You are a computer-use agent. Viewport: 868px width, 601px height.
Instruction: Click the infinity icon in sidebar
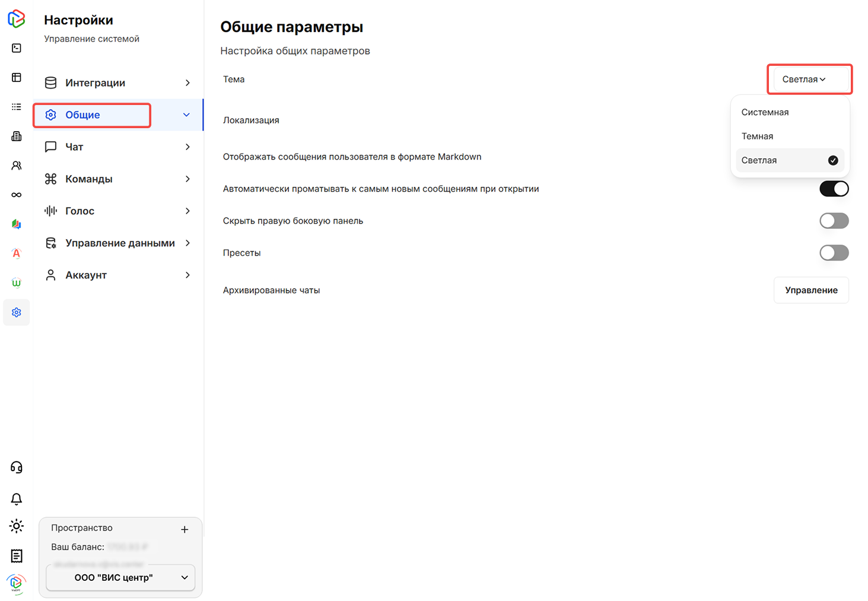[x=17, y=195]
